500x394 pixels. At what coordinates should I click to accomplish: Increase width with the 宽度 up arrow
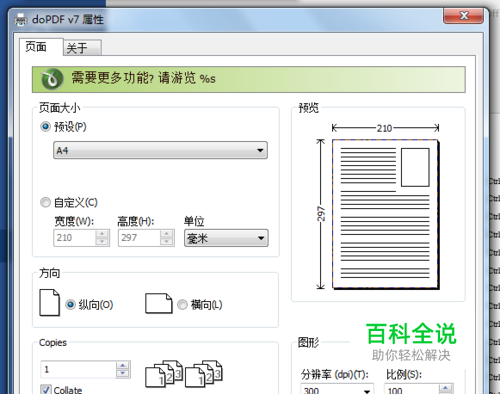point(102,234)
